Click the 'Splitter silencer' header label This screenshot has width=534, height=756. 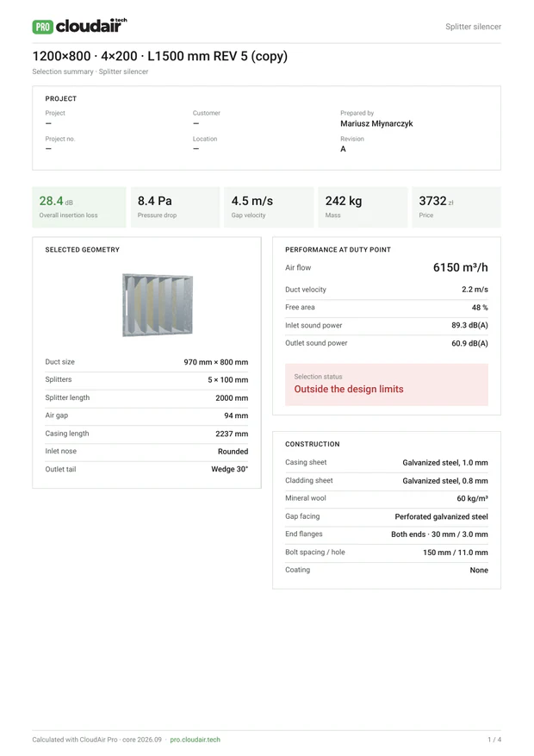[x=473, y=27]
